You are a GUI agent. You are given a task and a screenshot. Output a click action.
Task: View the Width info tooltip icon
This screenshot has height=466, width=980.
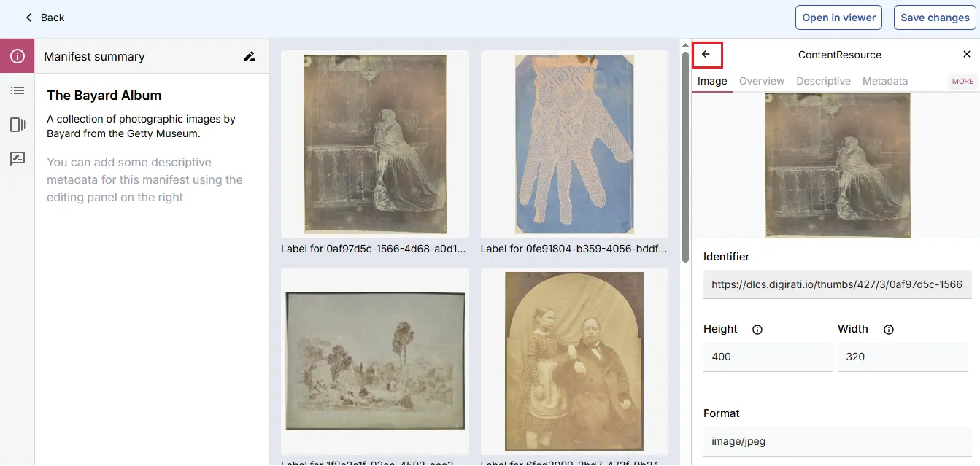(888, 330)
